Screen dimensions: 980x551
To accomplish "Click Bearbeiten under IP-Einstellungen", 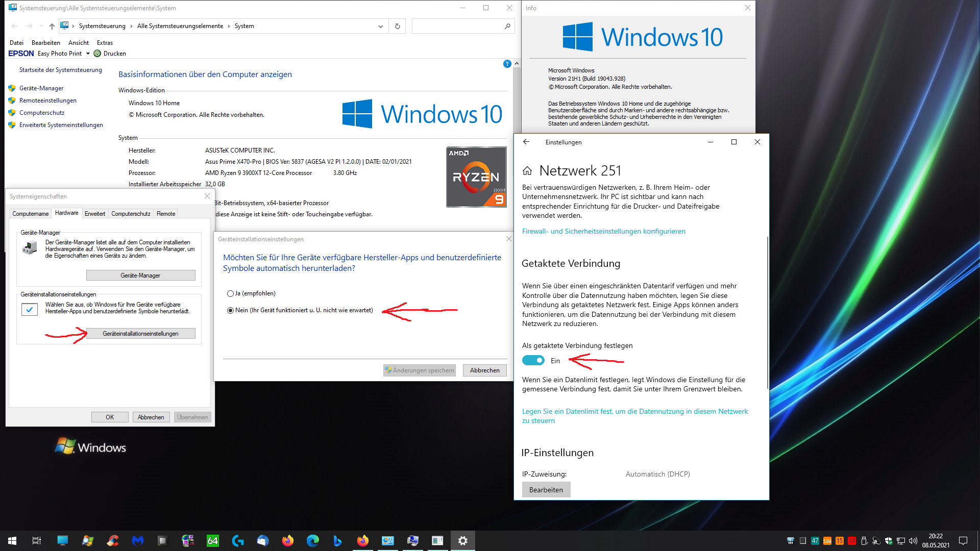I will (x=546, y=490).
